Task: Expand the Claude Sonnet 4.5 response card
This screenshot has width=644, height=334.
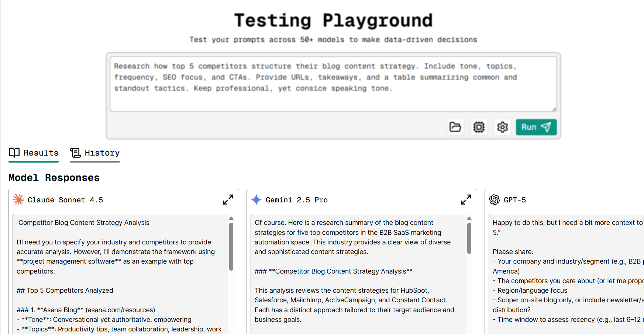Action: coord(228,200)
